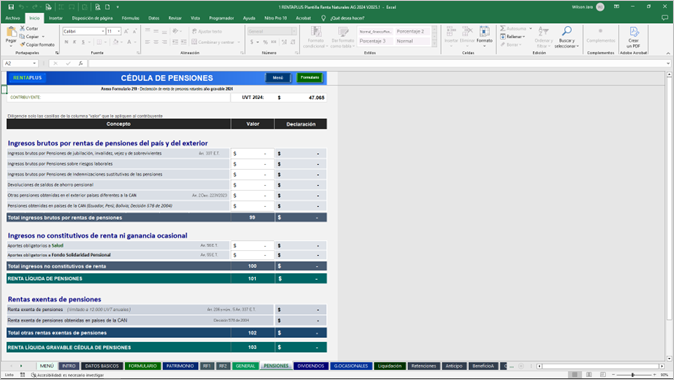Screen dimensions: 674x380
Task: Open the font size 11 dropdown
Action: [119, 31]
